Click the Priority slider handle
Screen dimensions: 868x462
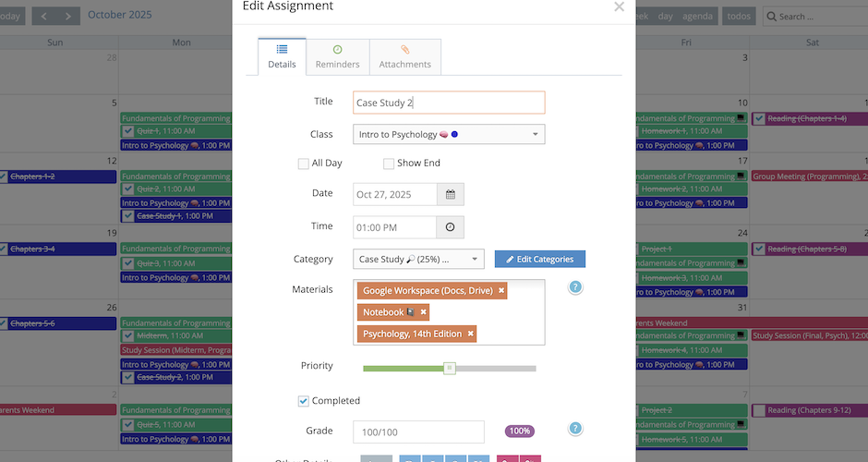450,368
